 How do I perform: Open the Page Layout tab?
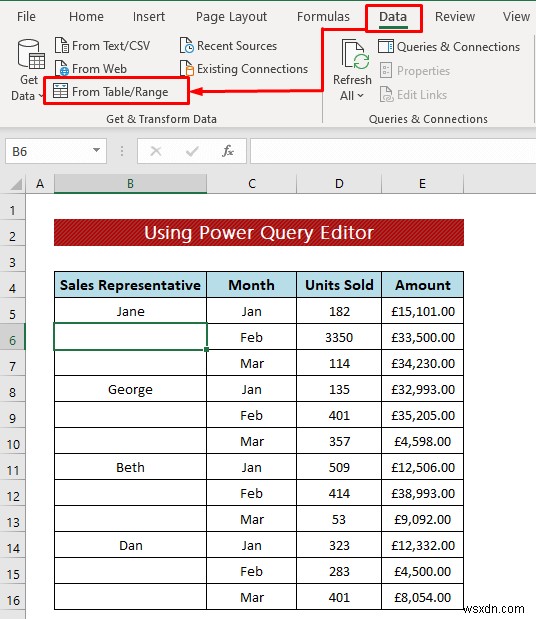[x=231, y=17]
